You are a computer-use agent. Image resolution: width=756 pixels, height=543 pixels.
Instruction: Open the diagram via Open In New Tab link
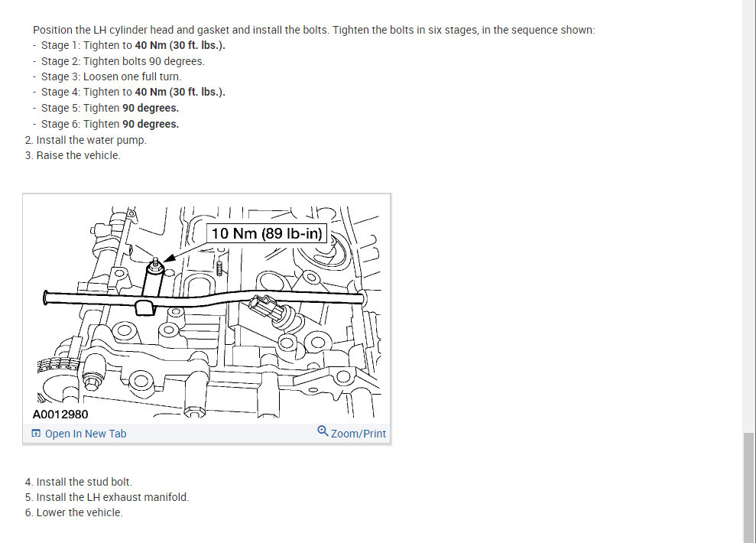86,434
